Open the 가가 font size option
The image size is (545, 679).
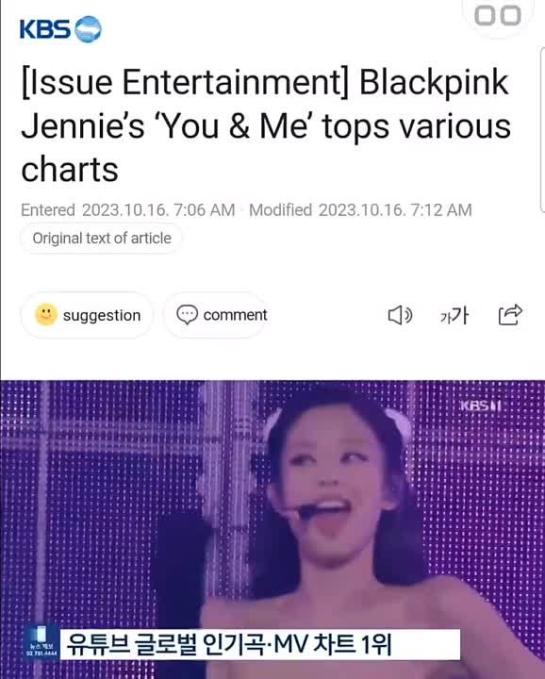(x=454, y=315)
